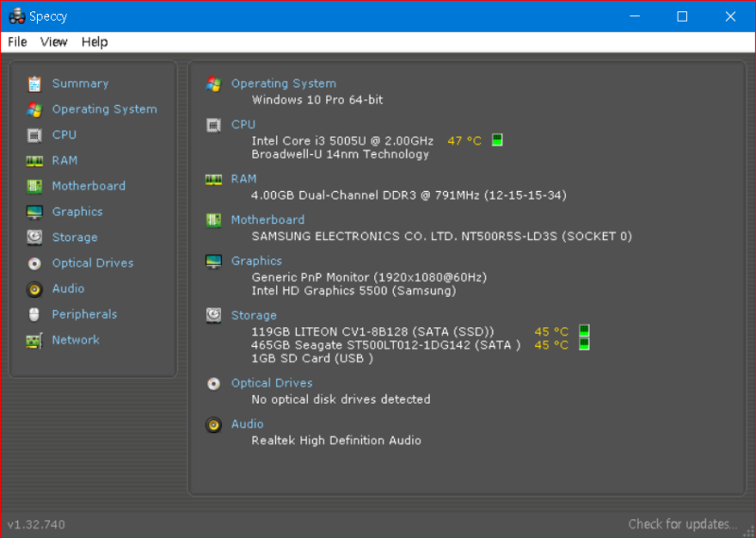The height and width of the screenshot is (538, 756).
Task: Click the green CPU temperature indicator icon
Action: click(497, 140)
